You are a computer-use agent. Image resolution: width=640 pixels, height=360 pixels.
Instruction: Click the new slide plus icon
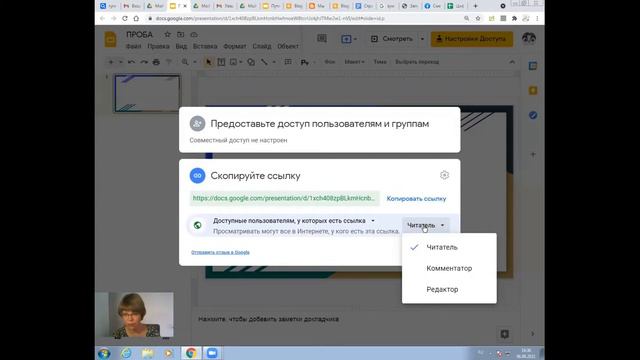tap(111, 62)
